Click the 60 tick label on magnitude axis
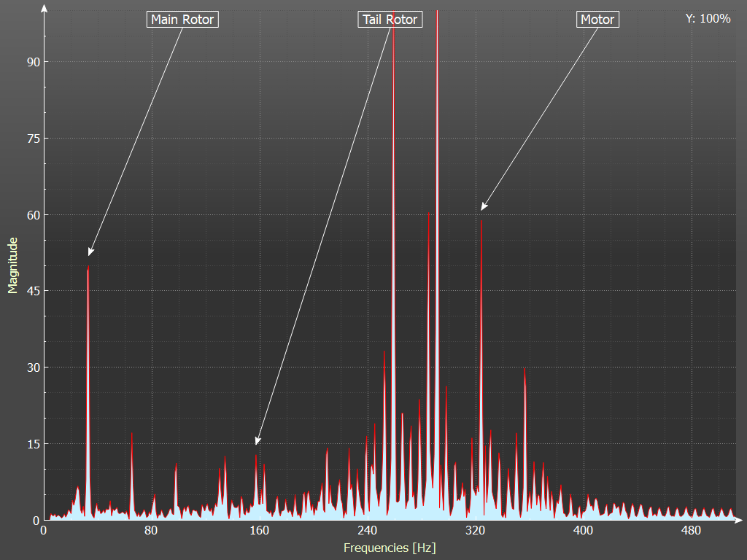747x560 pixels. pos(31,215)
